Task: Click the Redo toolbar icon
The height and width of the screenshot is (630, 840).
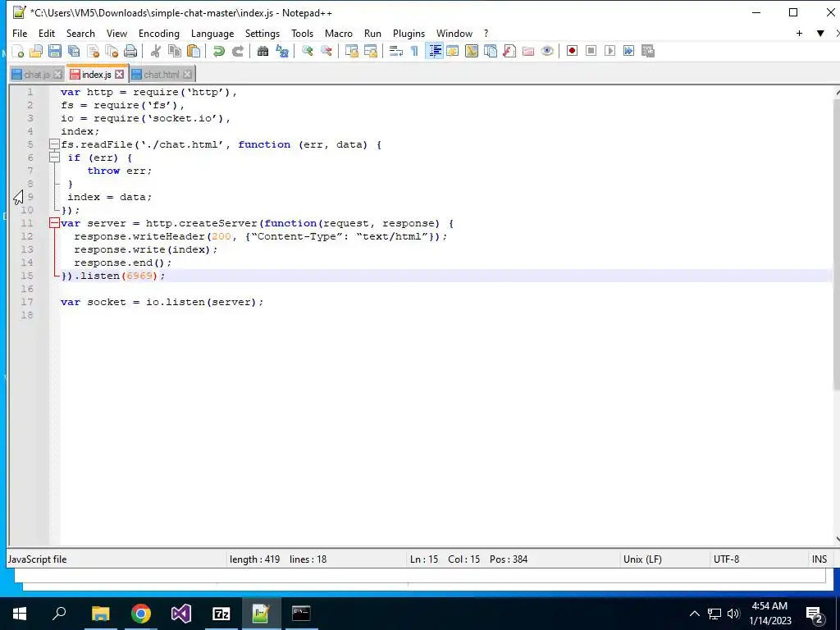Action: coord(237,51)
